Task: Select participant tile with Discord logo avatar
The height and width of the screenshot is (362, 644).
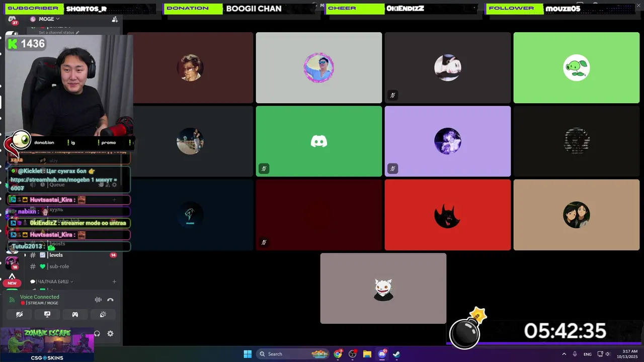Action: [318, 141]
